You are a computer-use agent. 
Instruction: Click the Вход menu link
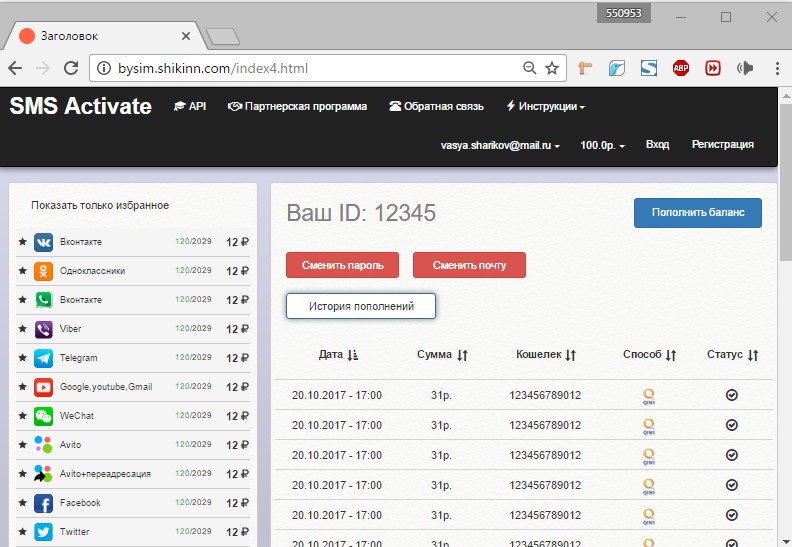tap(657, 144)
